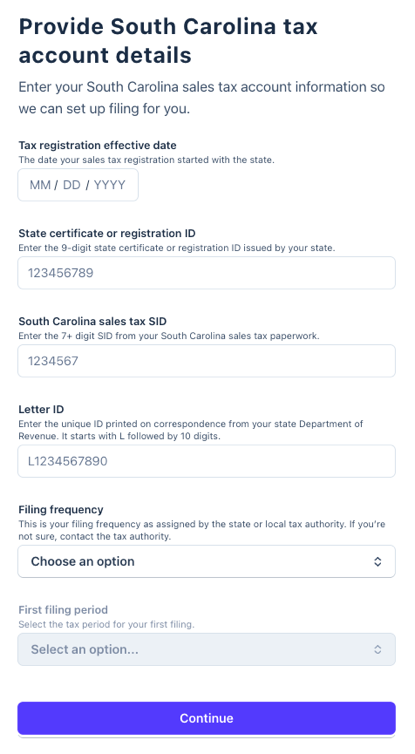Click the 'First filing period' field label
Screen dimensions: 415x754
[63, 610]
